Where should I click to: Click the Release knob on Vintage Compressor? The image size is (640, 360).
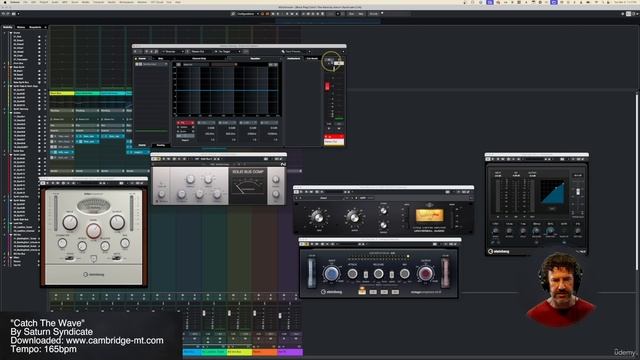(378, 274)
